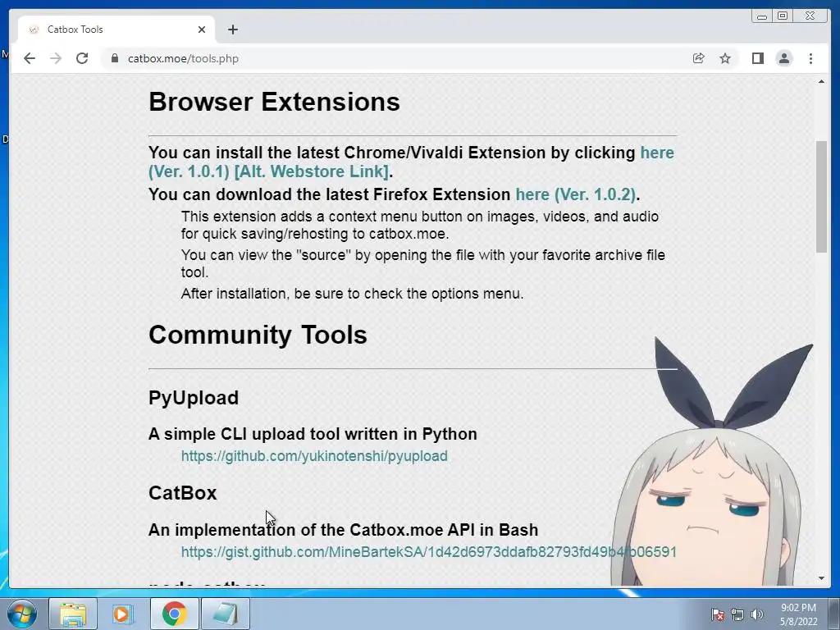Click the network tray icon
Screen dimensions: 840x630
737,614
